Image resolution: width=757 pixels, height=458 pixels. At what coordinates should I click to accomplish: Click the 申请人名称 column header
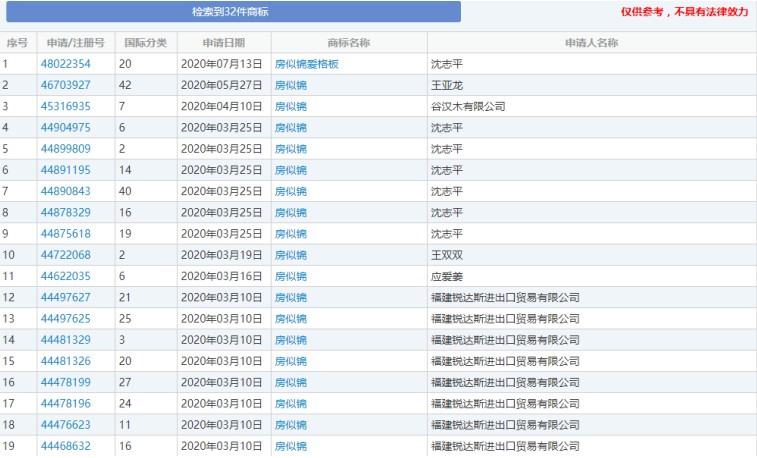[x=590, y=43]
